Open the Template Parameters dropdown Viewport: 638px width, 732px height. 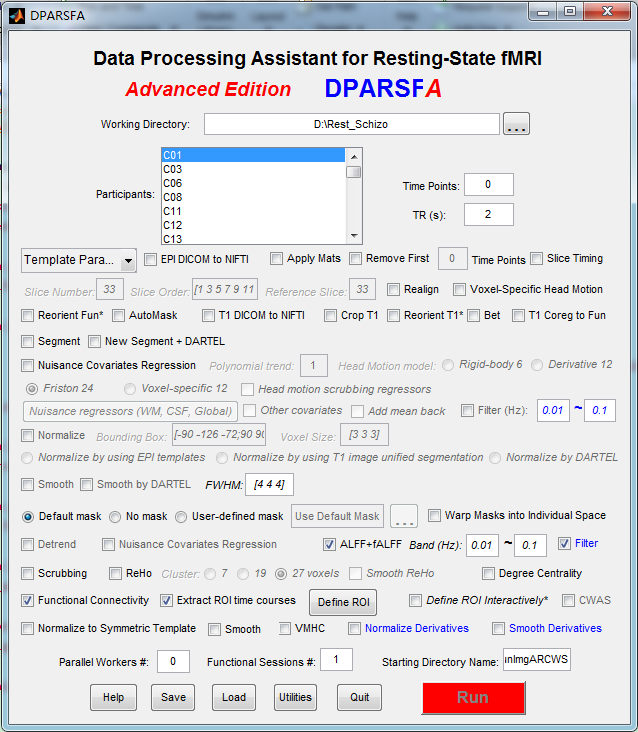tap(79, 260)
